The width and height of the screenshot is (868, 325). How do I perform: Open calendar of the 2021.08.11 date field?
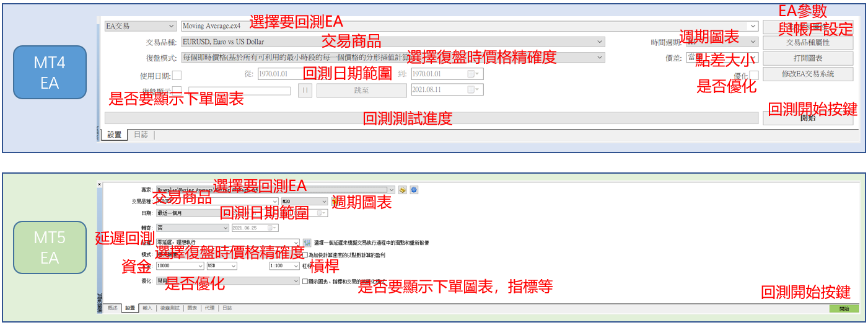[x=474, y=90]
